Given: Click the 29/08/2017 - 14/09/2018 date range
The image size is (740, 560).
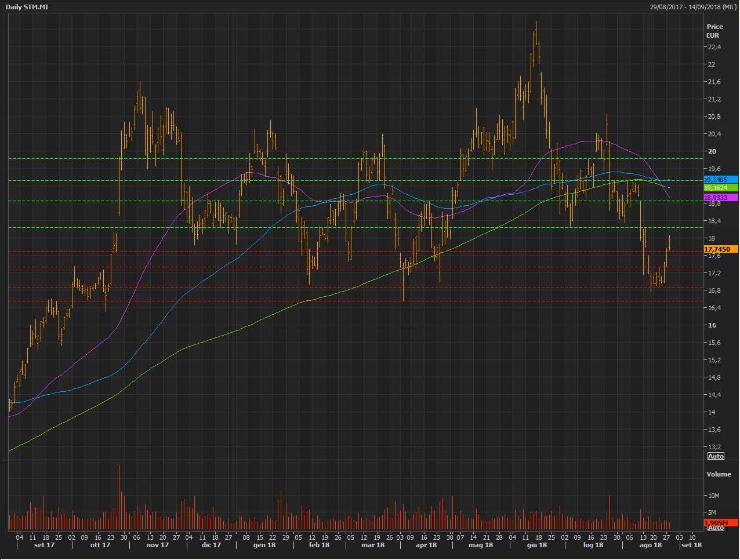Looking at the screenshot, I should pos(693,7).
